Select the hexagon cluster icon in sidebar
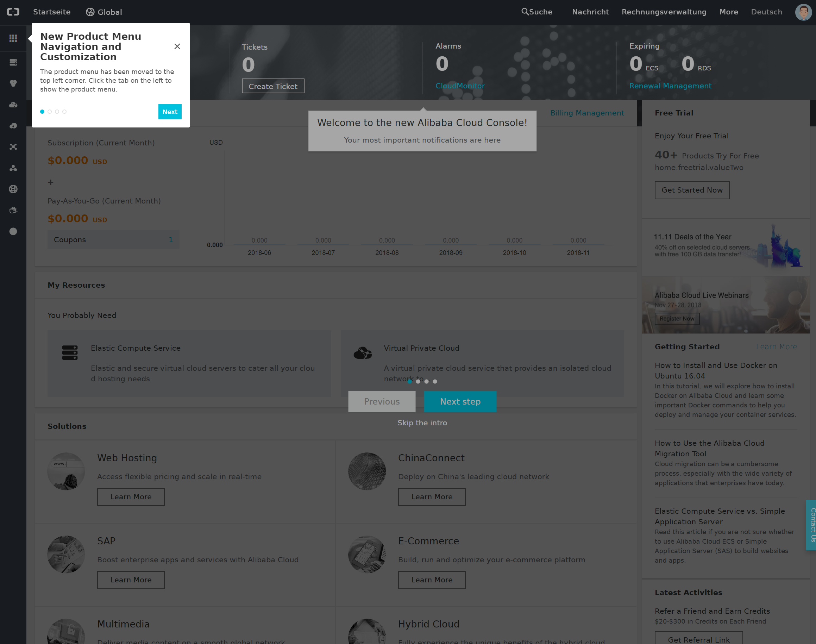The width and height of the screenshot is (816, 644). click(x=13, y=83)
